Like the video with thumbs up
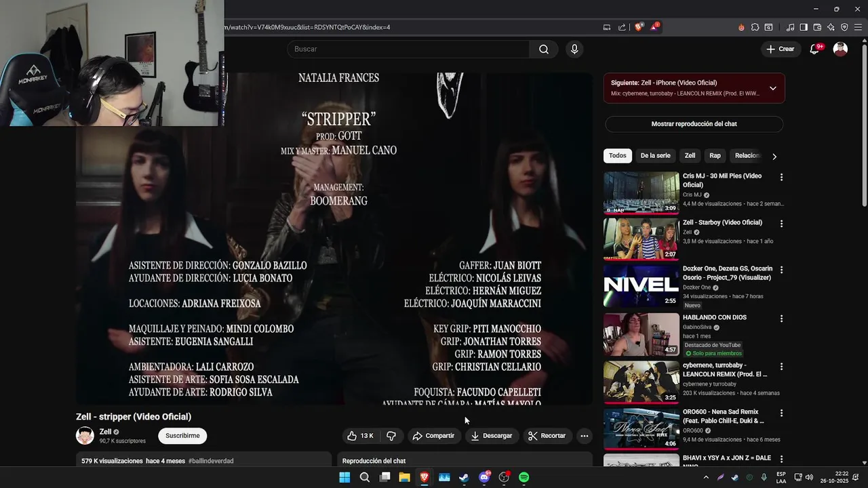 [360, 436]
